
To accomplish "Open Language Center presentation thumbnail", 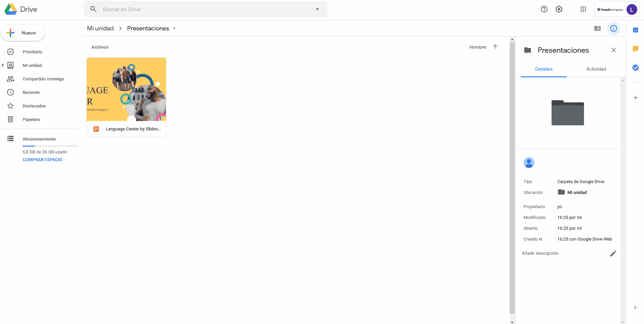I will pos(127,89).
